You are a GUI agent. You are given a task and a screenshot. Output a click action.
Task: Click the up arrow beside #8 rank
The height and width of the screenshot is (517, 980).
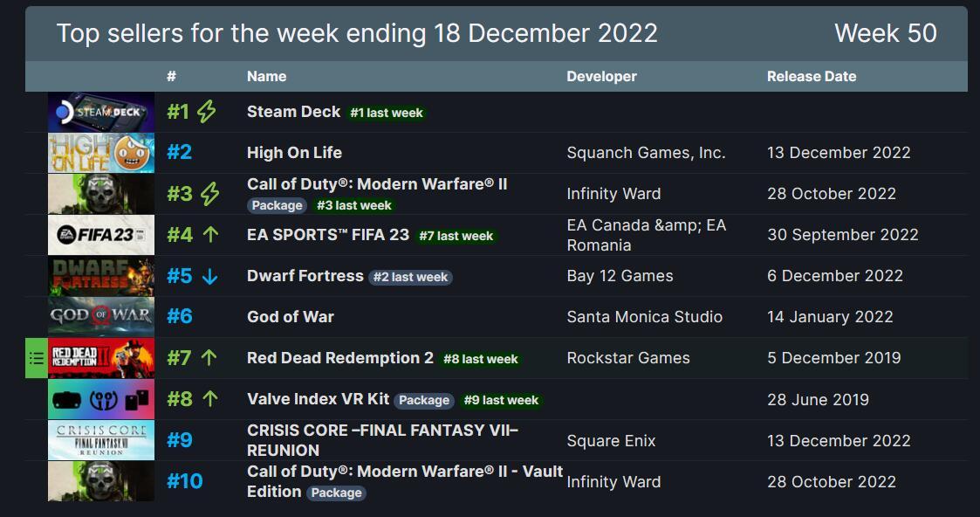[x=210, y=399]
